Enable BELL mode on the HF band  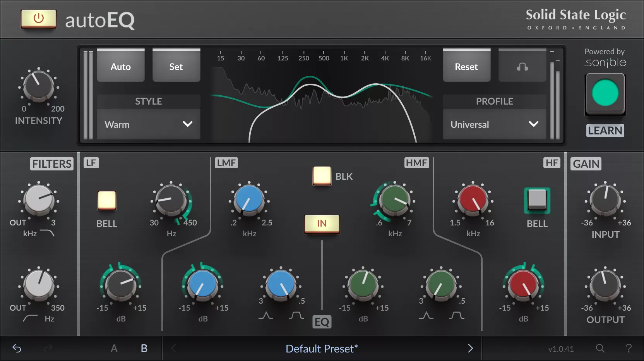tap(537, 201)
